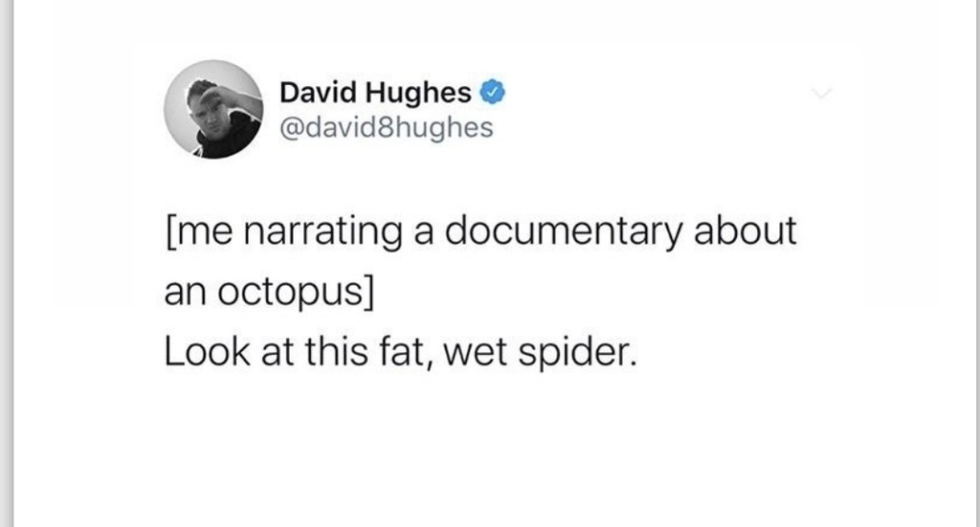Click the gray vertical edge bar at left

(x=7, y=264)
